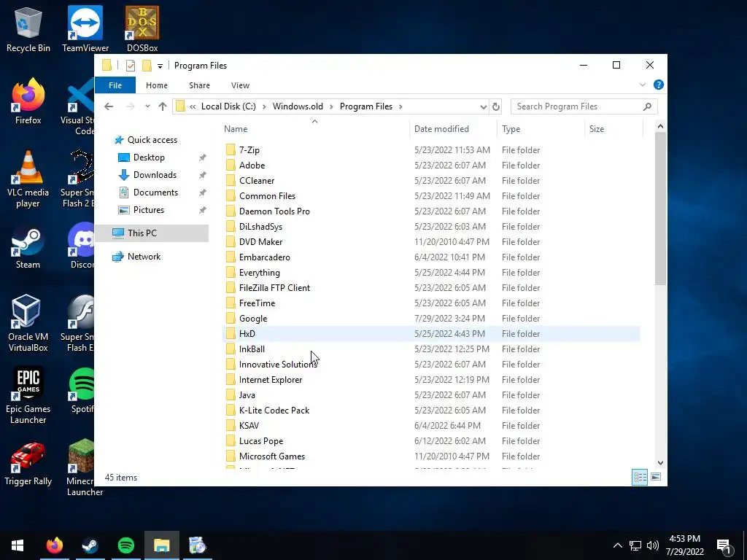Click New folder quick access toolbar icon
Viewport: 747px width, 560px height.
click(x=147, y=65)
